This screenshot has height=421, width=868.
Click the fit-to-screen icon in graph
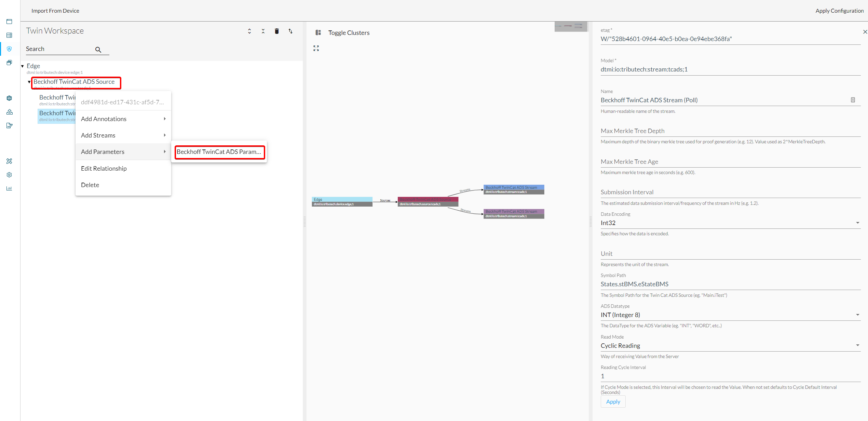click(x=316, y=48)
